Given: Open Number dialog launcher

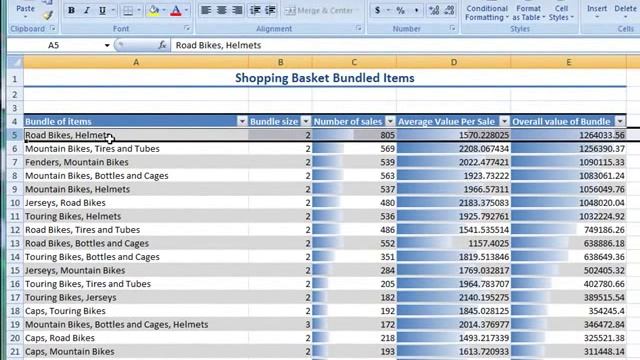Looking at the screenshot, I should click(x=452, y=28).
